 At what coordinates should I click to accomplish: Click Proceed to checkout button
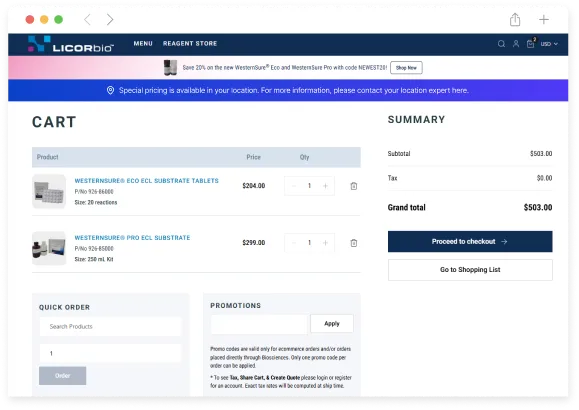click(x=470, y=242)
